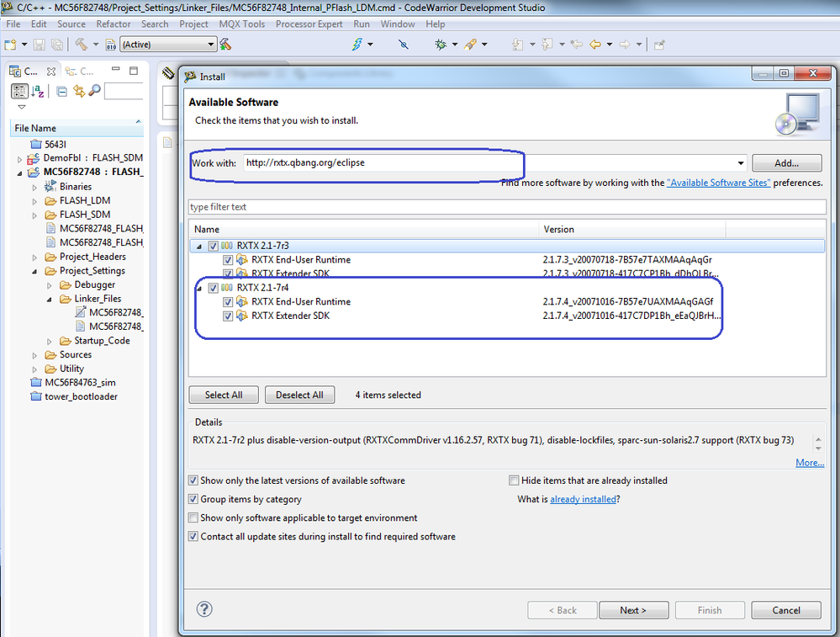Click the external tools run icon
This screenshot has width=840, height=637.
pos(470,44)
